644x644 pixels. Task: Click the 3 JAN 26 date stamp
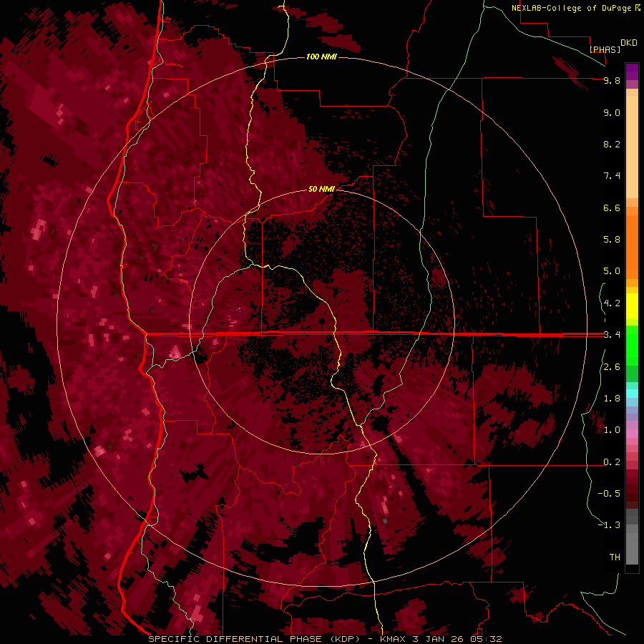click(x=438, y=639)
